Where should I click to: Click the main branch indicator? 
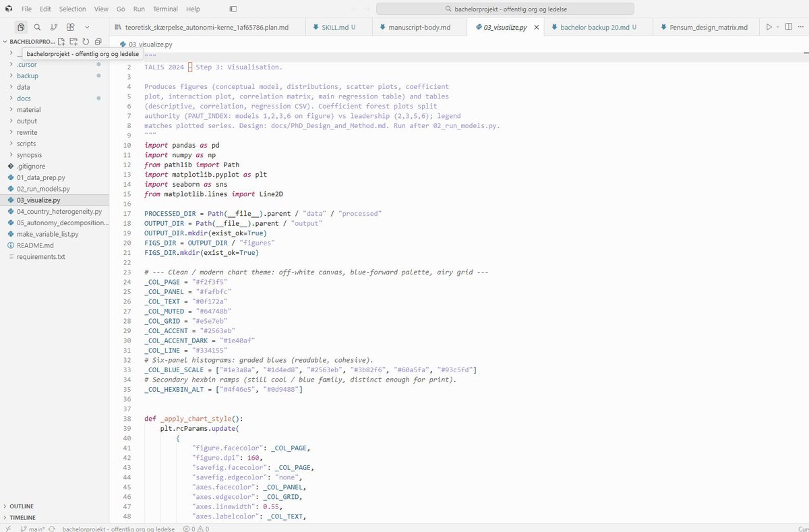click(33, 529)
